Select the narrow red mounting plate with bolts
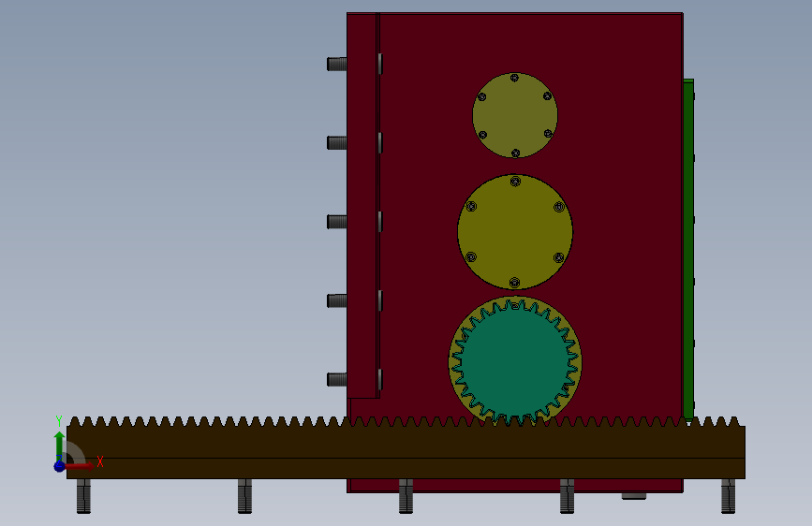The image size is (812, 526). pyautogui.click(x=363, y=206)
